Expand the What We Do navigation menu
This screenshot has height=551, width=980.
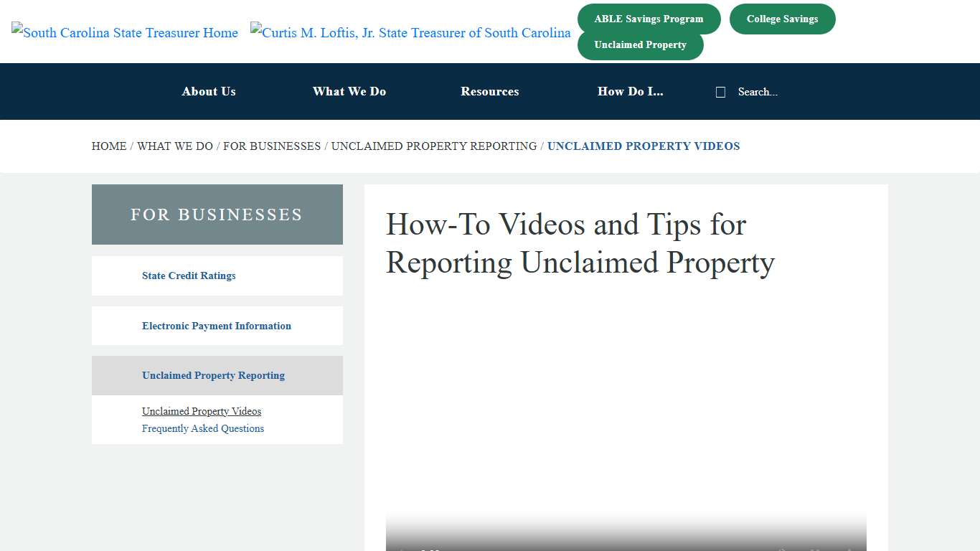point(349,91)
